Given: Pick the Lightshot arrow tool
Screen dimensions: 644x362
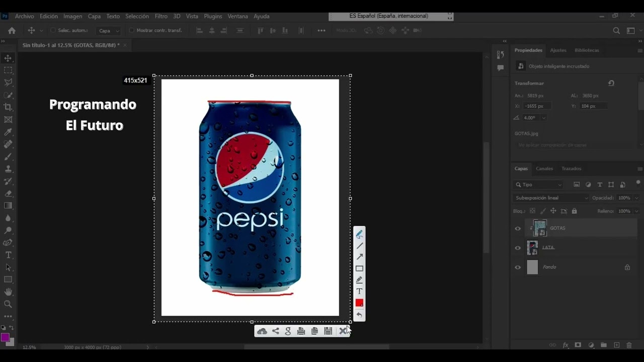Looking at the screenshot, I should point(359,257).
